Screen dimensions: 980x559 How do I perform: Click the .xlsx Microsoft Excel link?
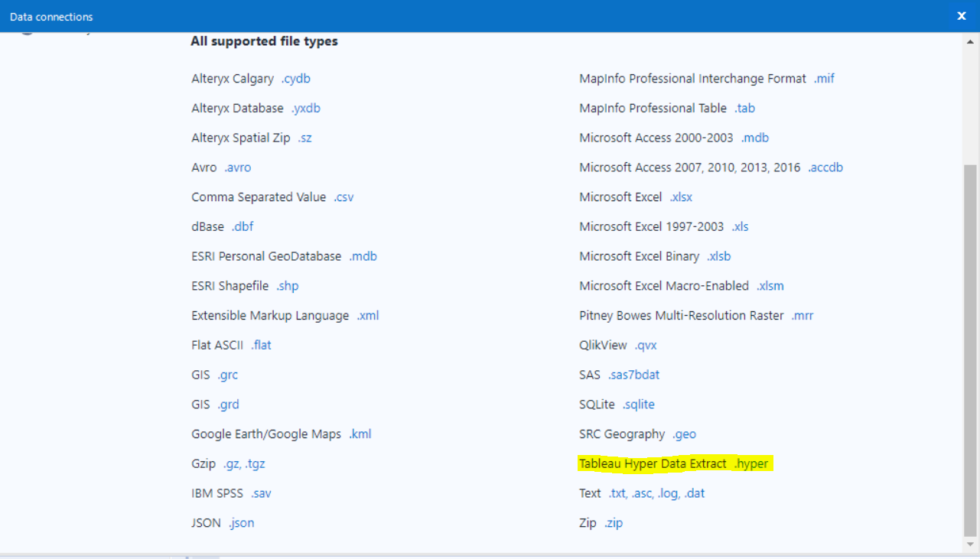(x=681, y=197)
